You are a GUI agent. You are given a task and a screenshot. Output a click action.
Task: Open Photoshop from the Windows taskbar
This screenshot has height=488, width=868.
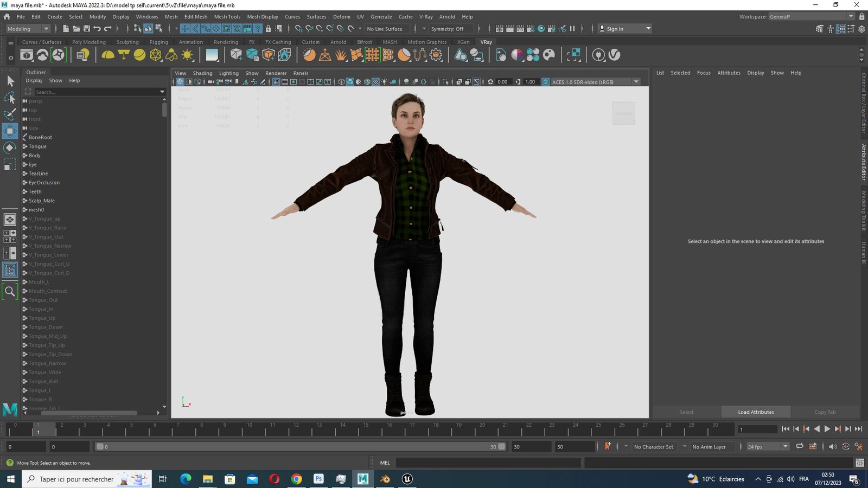tap(318, 479)
